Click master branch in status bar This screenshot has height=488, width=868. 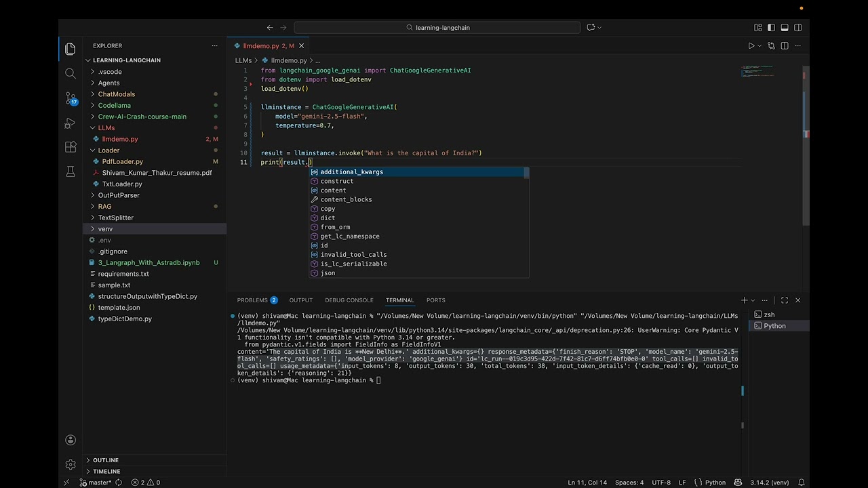96,483
